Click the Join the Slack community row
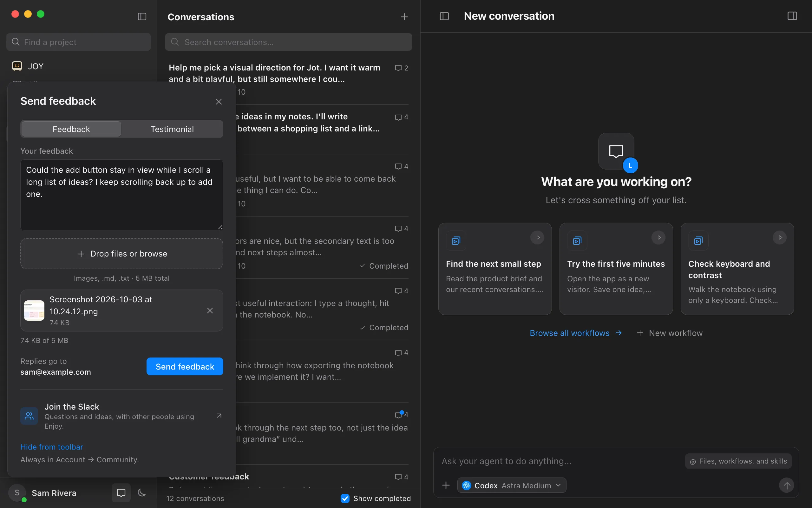This screenshot has height=508, width=812. tap(122, 416)
